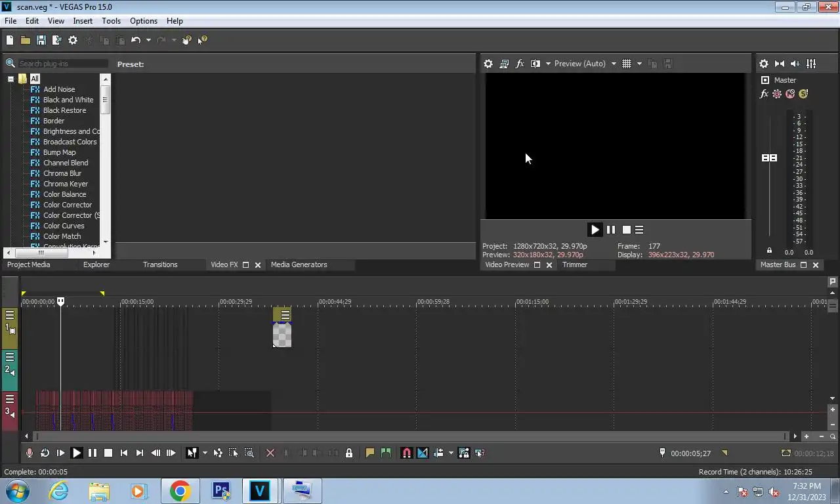Open the Preview (Auto) quality dropdown
Image resolution: width=840 pixels, height=504 pixels.
tap(585, 64)
